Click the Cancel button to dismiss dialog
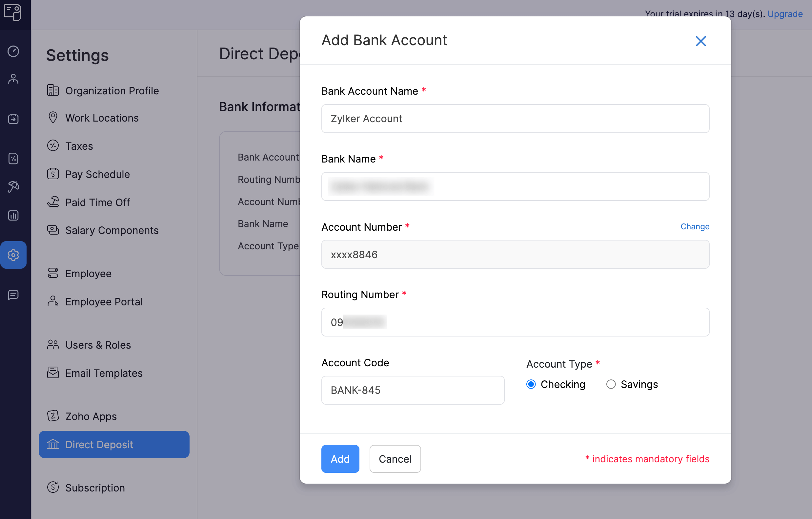Image resolution: width=812 pixels, height=519 pixels. (x=395, y=458)
